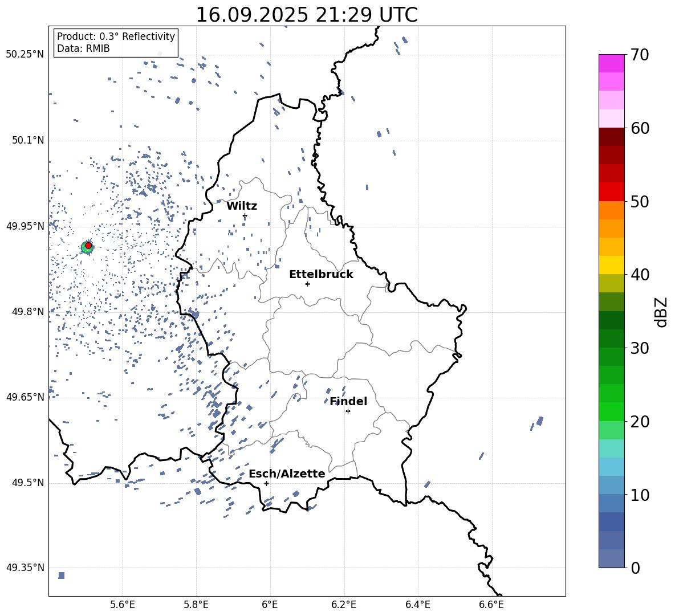Click the title '16.09.2025 21:29 UTC'
Image resolution: width=675 pixels, height=616 pixels.
click(307, 15)
